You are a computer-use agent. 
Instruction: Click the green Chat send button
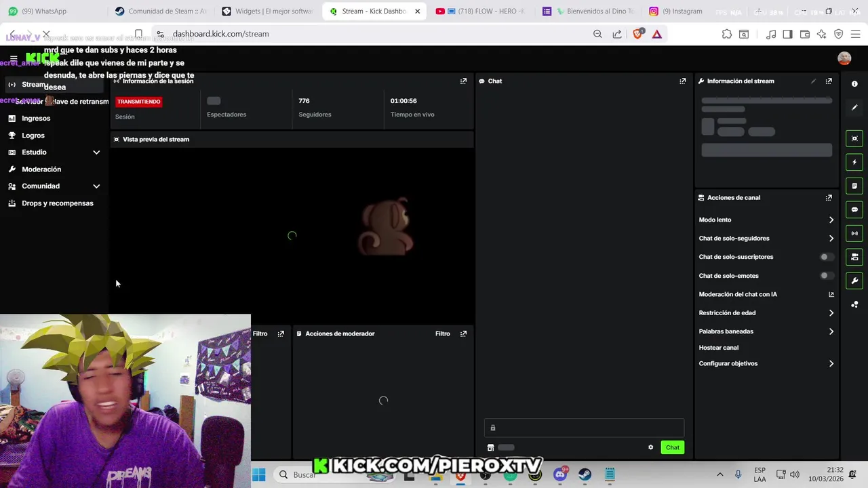tap(672, 447)
